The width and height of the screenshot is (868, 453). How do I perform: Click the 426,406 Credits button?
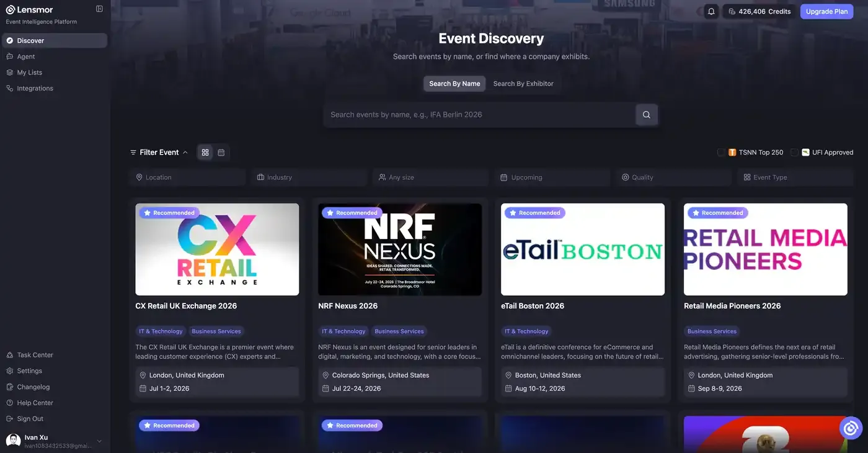click(x=759, y=11)
